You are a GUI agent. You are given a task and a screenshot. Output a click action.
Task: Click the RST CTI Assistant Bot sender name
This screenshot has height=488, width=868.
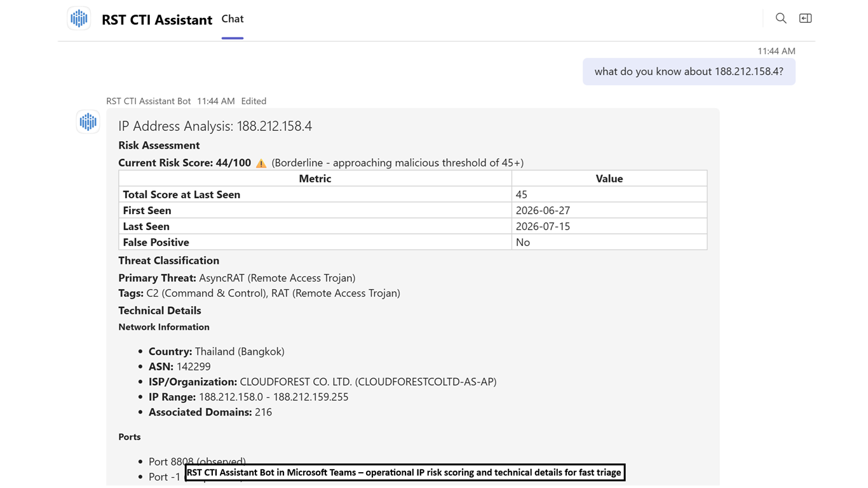(x=148, y=101)
